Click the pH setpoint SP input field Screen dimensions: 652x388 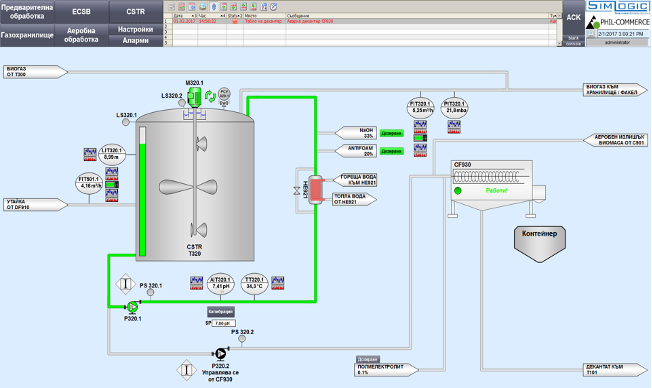pyautogui.click(x=224, y=323)
